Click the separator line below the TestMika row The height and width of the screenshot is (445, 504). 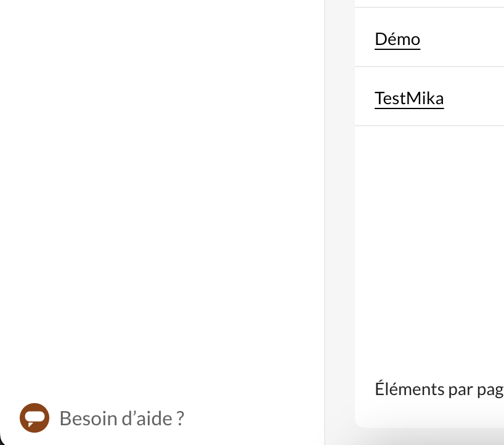[429, 126]
